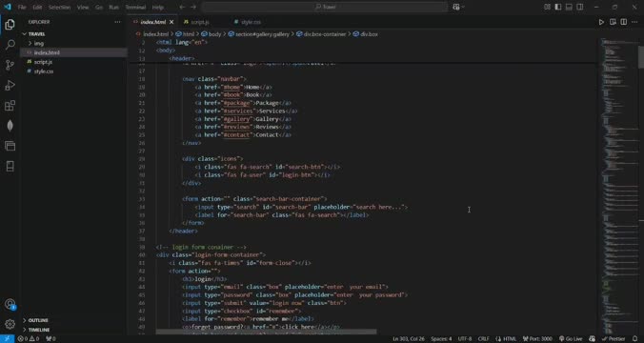Toggle the Secondary Side Bar layout icon
The image size is (644, 343).
point(580,7)
